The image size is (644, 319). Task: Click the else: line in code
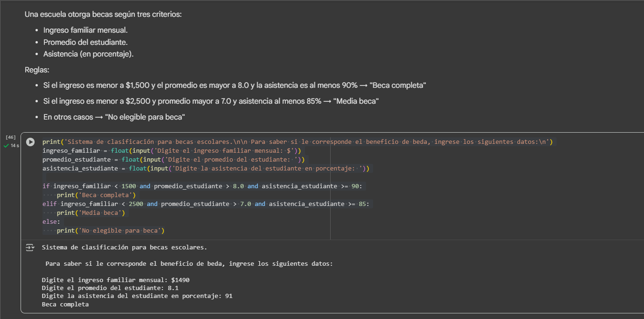(51, 222)
